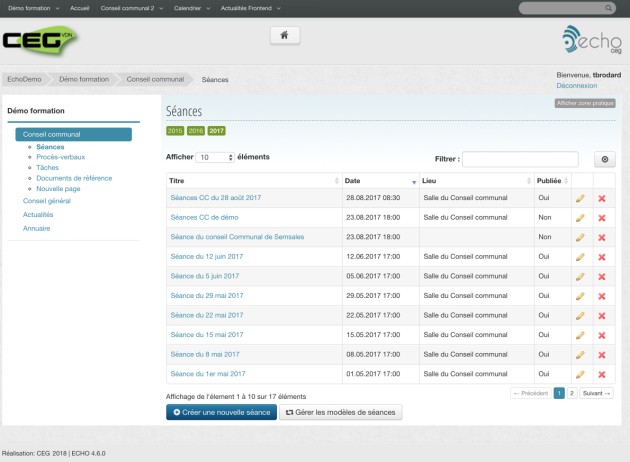
Task: Expand Calendrier dropdown menu
Action: click(x=192, y=8)
